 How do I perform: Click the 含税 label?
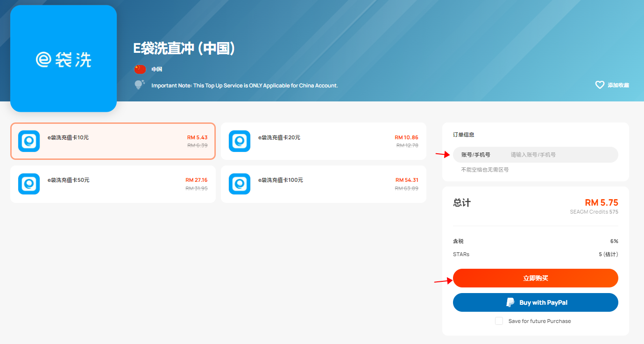point(458,241)
